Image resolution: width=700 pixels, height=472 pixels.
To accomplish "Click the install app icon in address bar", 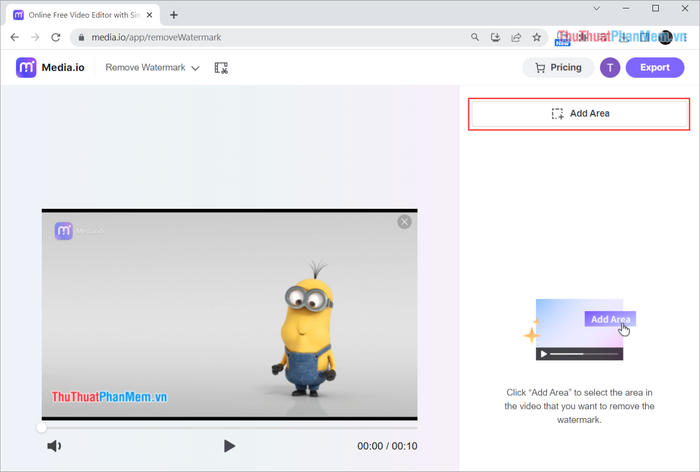I will click(495, 38).
